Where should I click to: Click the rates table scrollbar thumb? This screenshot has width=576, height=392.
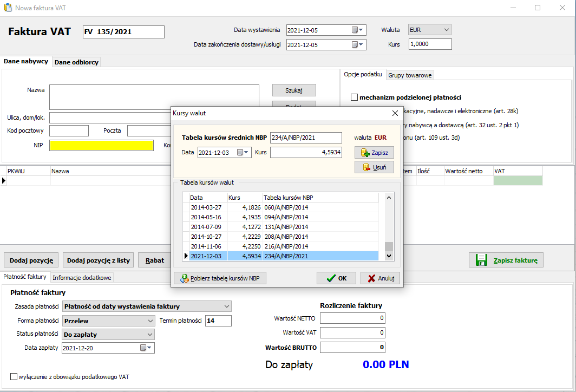pyautogui.click(x=389, y=246)
